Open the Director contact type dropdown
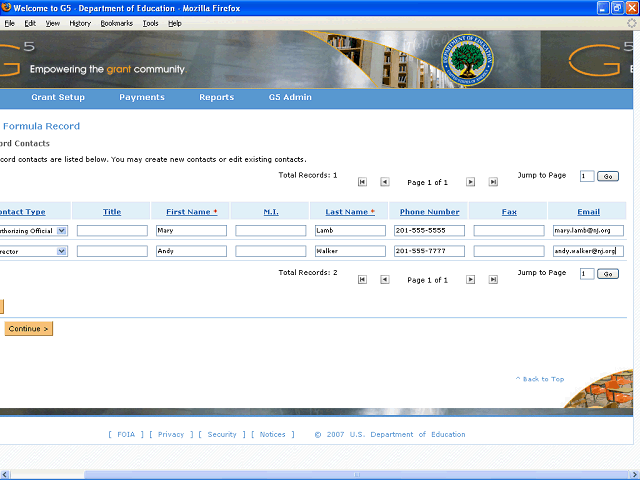Screen dimensions: 640x480 click(x=62, y=251)
